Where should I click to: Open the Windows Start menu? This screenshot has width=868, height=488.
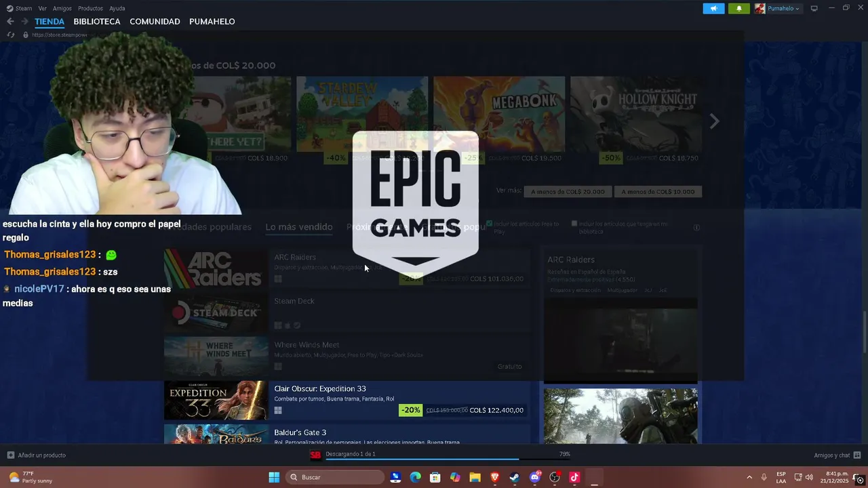pyautogui.click(x=274, y=477)
